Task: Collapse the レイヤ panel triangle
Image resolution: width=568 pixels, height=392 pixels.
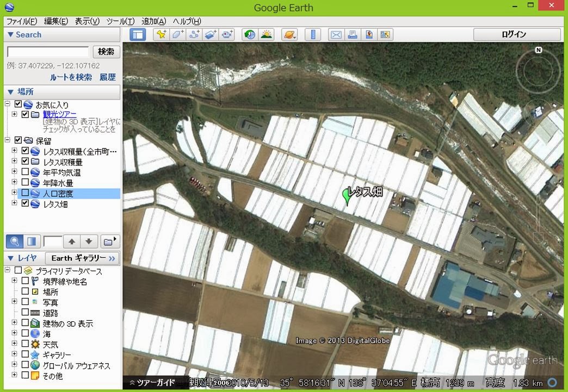Action: click(x=10, y=258)
